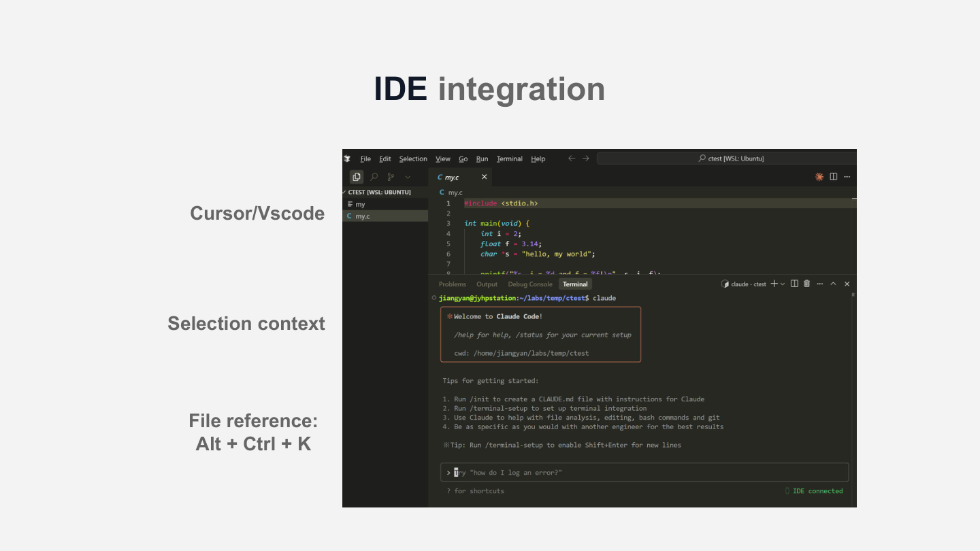Maximize the panel with the up chevron
This screenshot has width=980, height=551.
pos(833,284)
